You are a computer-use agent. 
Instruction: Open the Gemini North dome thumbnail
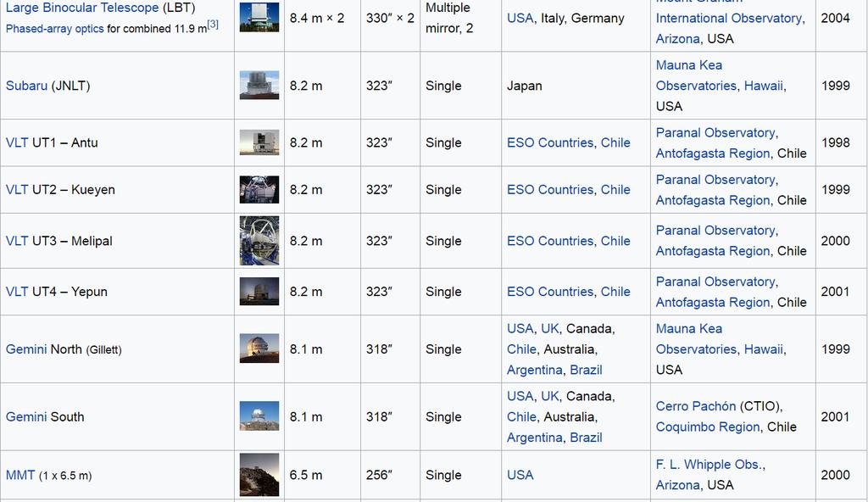(259, 349)
